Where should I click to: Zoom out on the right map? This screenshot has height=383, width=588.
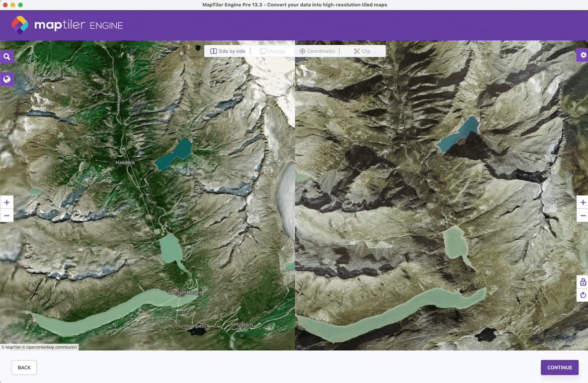pyautogui.click(x=583, y=216)
